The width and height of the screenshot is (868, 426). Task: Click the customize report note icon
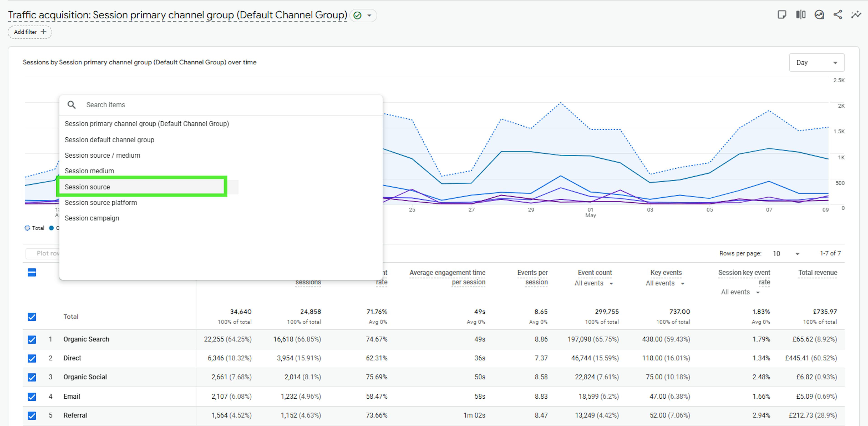782,14
